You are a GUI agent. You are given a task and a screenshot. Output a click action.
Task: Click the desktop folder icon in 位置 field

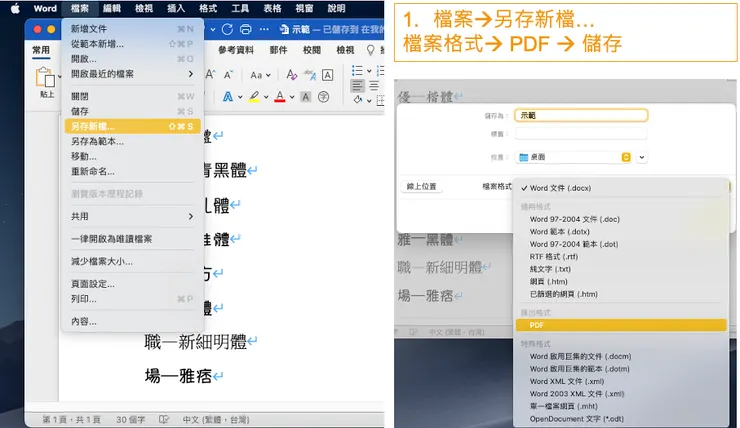pos(523,157)
